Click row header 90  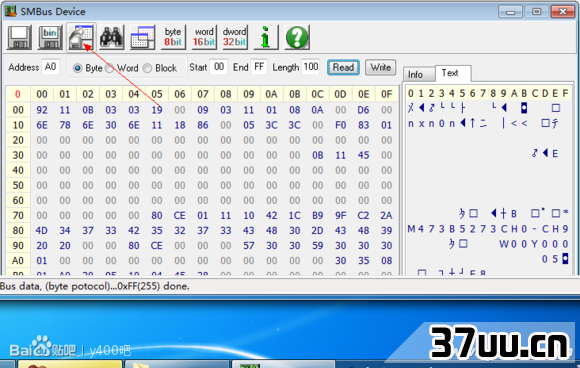point(18,246)
